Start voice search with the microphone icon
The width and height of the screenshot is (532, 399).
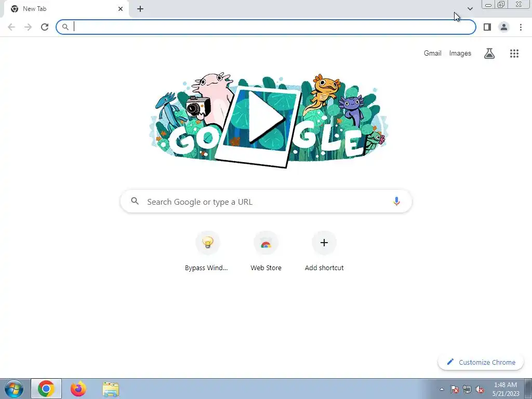click(396, 201)
